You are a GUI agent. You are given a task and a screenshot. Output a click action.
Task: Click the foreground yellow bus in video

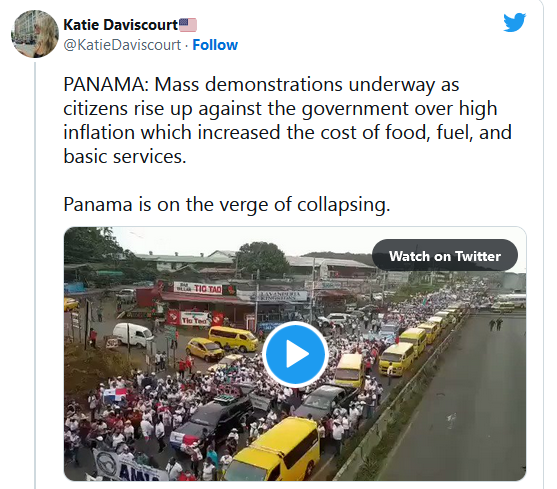pos(273,450)
